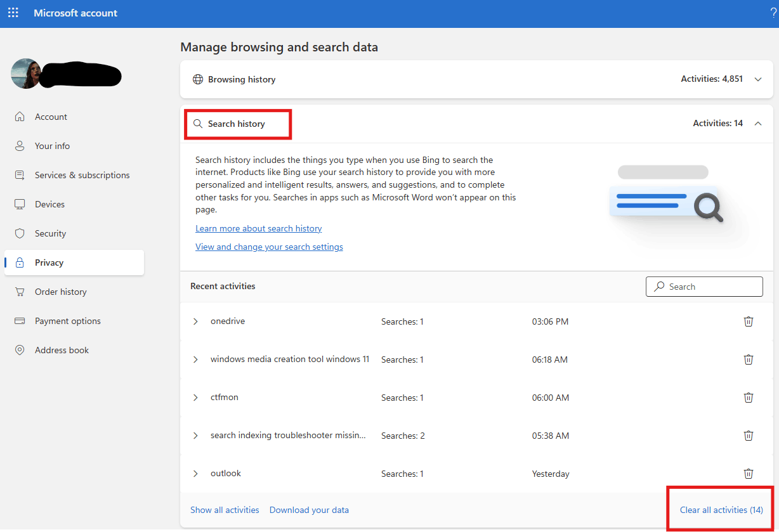
Task: Click the profile picture avatar
Action: point(26,74)
